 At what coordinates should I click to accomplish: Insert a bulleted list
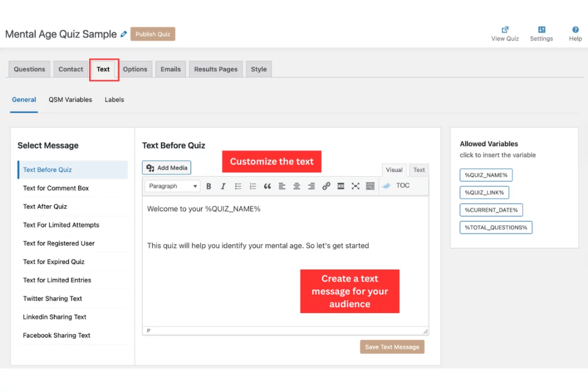(x=238, y=186)
